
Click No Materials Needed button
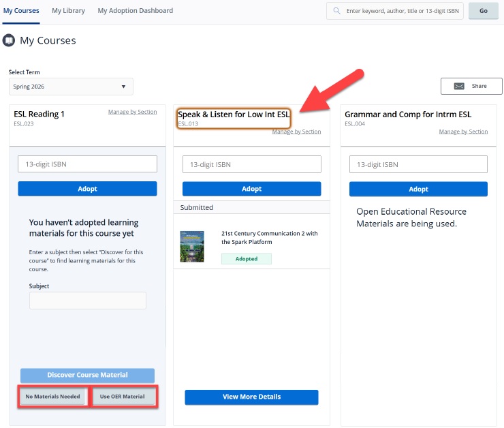53,397
